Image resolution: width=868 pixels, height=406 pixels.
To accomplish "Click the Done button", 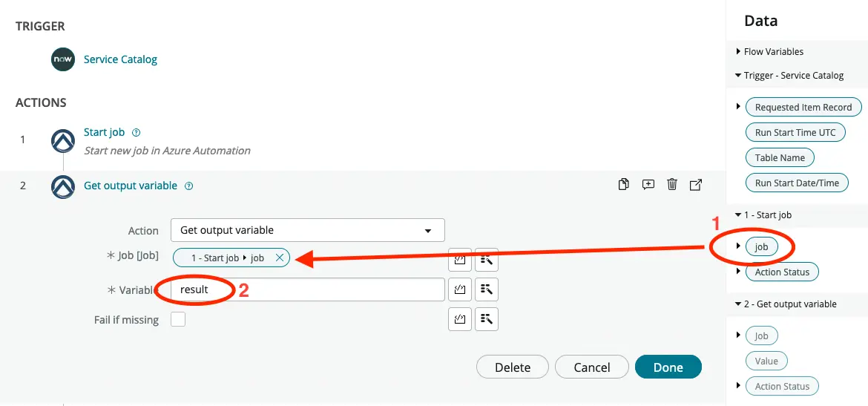I will coord(668,367).
